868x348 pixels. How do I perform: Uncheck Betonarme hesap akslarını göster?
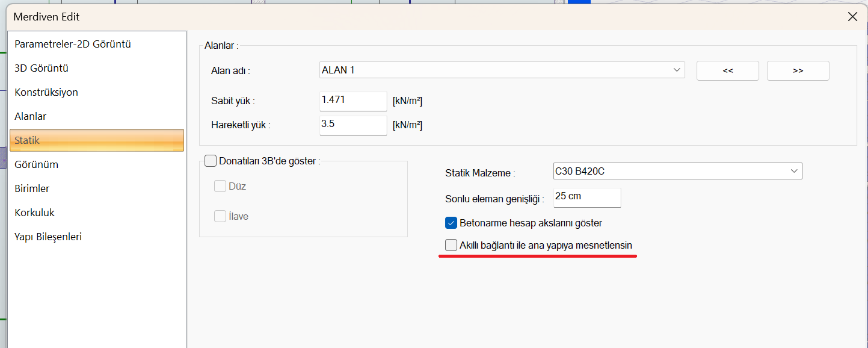(451, 223)
